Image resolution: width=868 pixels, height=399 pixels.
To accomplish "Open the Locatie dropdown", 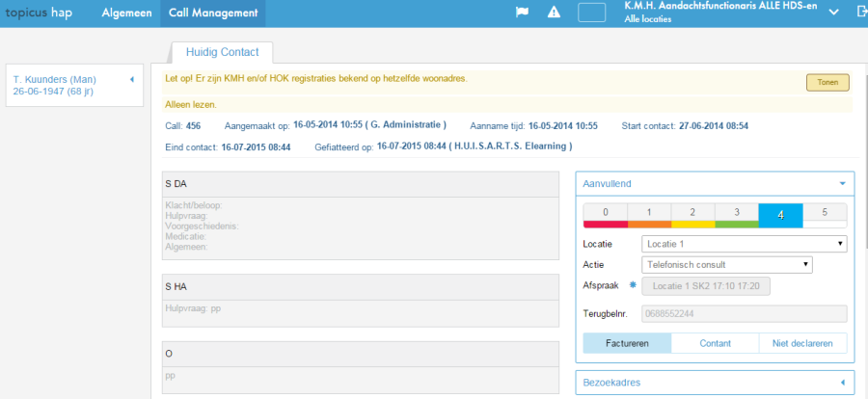I will coord(744,244).
